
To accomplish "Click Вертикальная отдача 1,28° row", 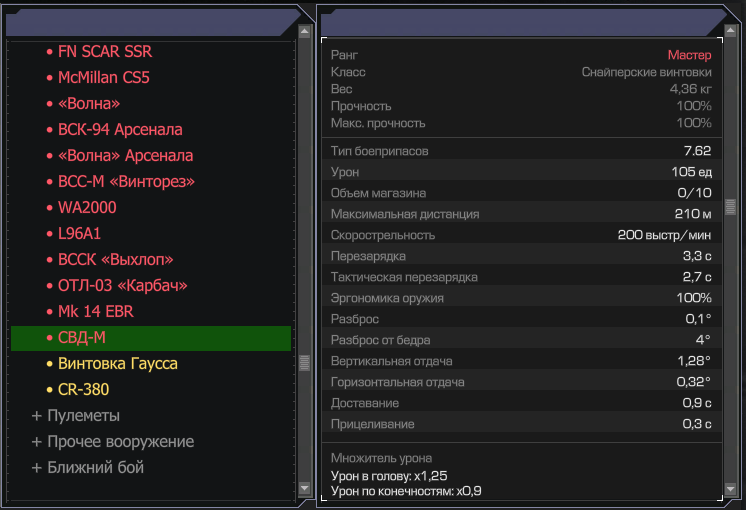I will coord(521,361).
